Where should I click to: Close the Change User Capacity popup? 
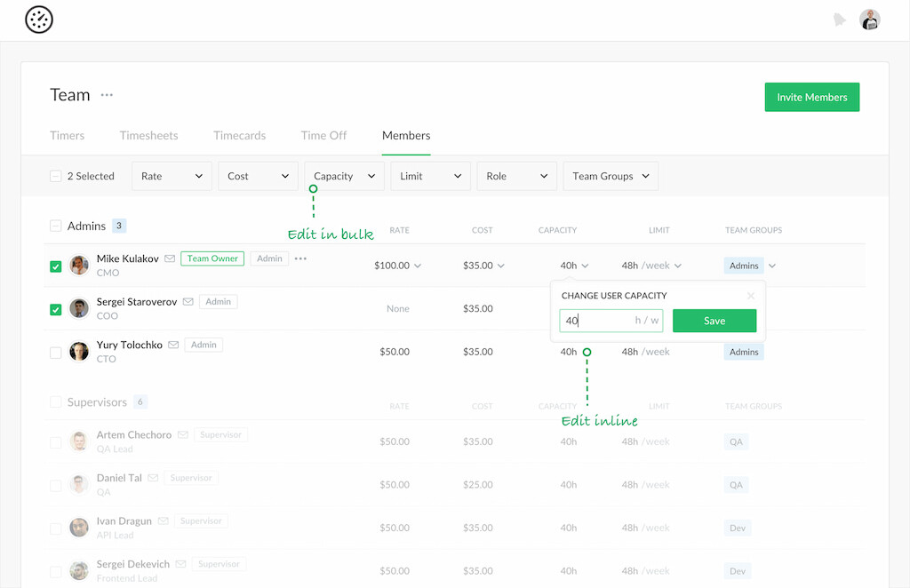[x=751, y=296]
